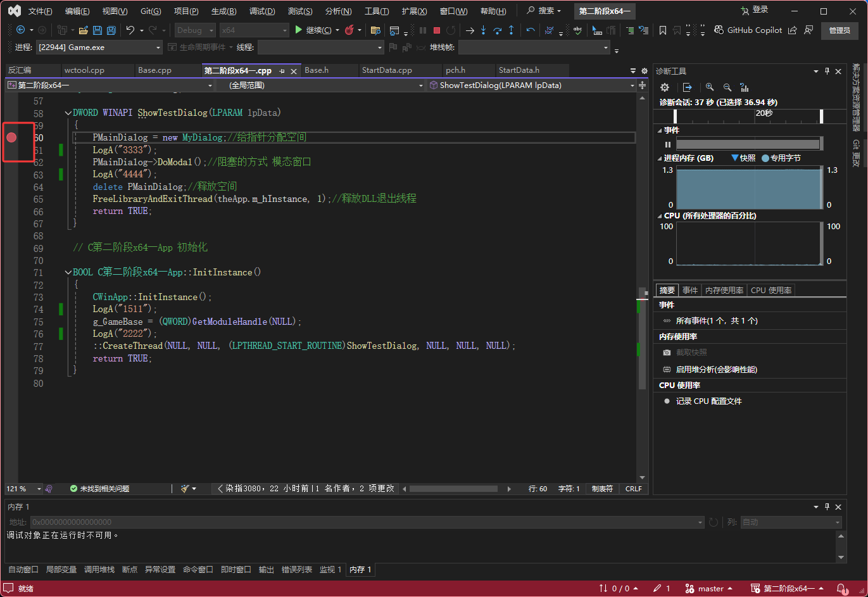Click the undo arrow icon
868x597 pixels.
[x=130, y=30]
